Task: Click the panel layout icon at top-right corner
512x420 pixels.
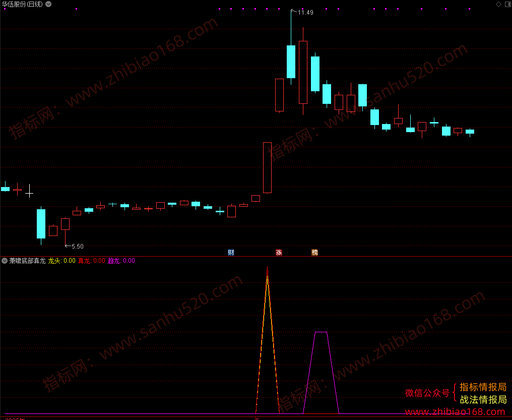Action: pos(508,4)
